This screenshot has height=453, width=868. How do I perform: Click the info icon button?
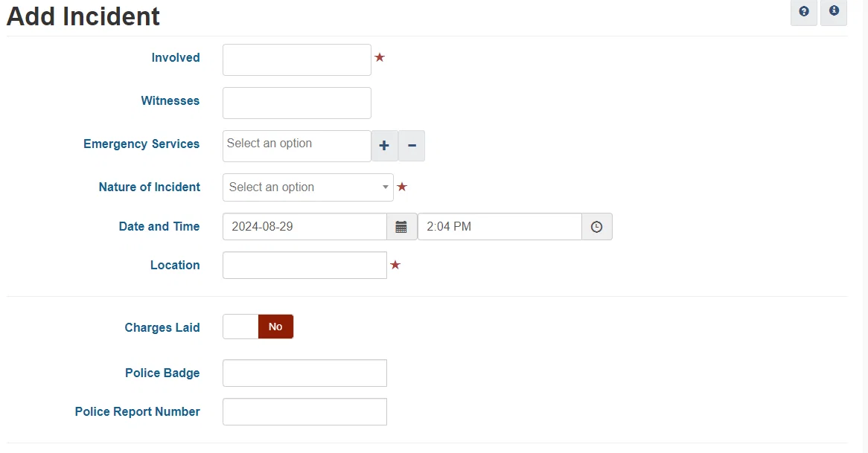pyautogui.click(x=834, y=12)
